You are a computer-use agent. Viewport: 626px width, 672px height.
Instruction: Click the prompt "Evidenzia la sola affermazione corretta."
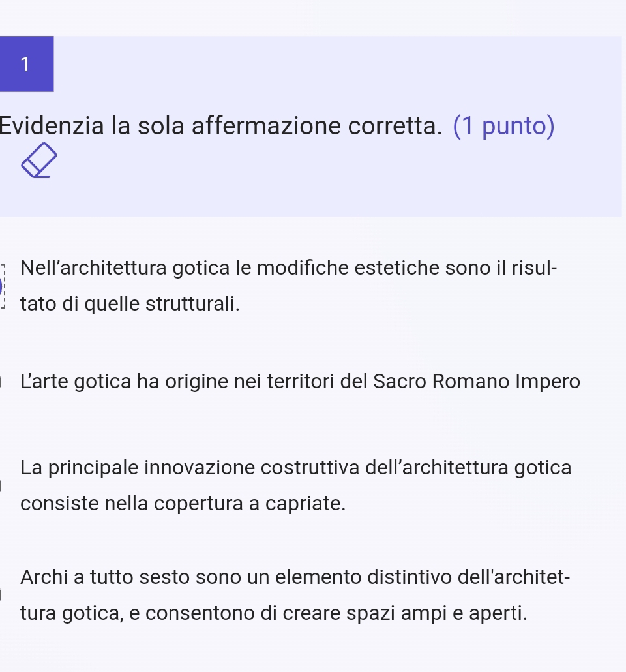tap(220, 126)
